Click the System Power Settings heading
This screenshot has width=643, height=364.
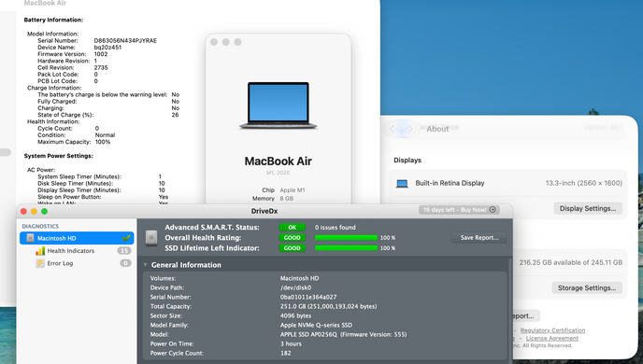(x=58, y=156)
